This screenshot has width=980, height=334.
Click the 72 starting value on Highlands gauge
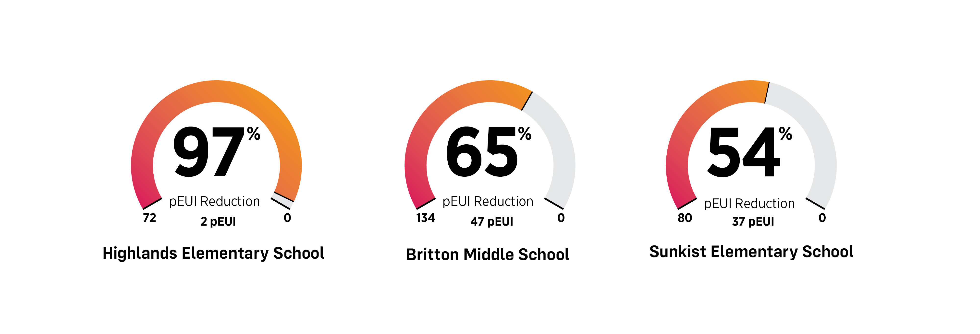tap(149, 218)
